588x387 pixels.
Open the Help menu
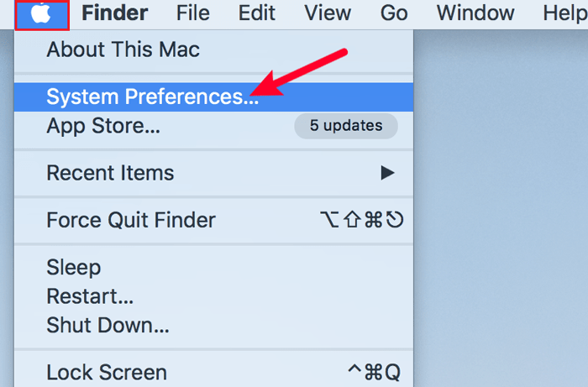565,13
